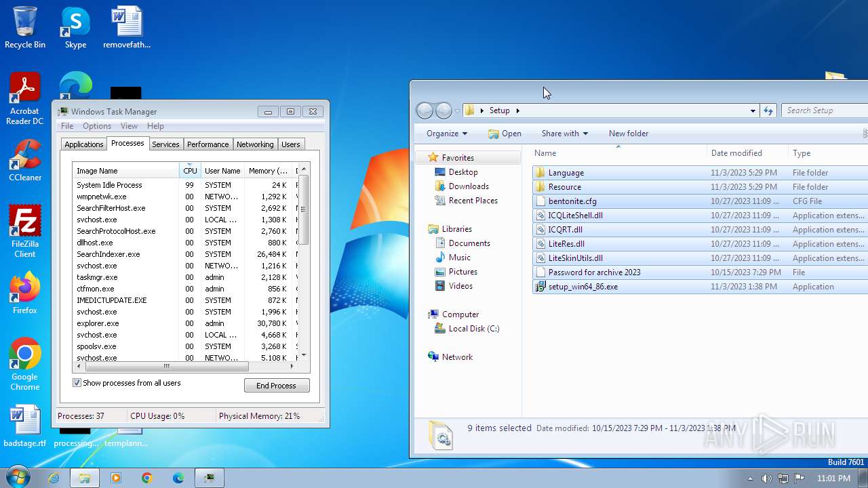Open the Share with dropdown menu
868x488 pixels.
564,134
